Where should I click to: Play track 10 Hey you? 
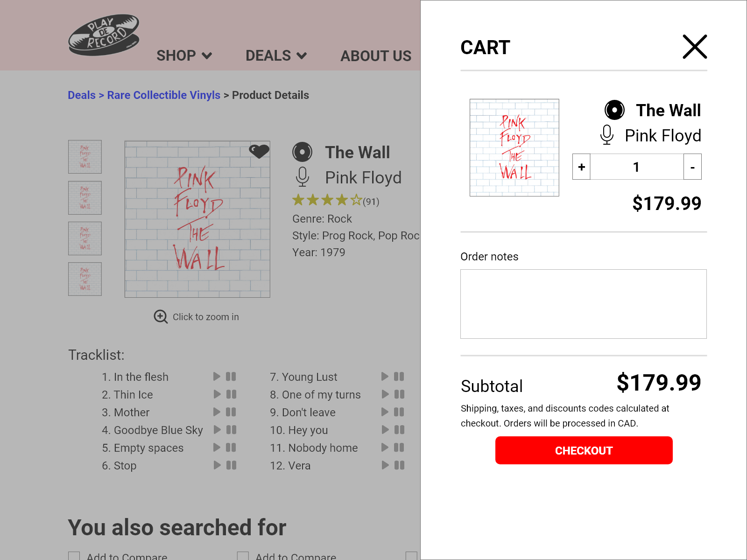[385, 429]
